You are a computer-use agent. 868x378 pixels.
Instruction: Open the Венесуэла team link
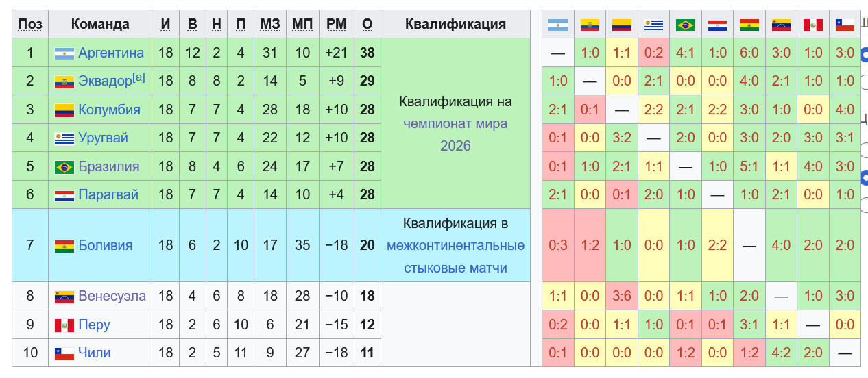pyautogui.click(x=112, y=296)
